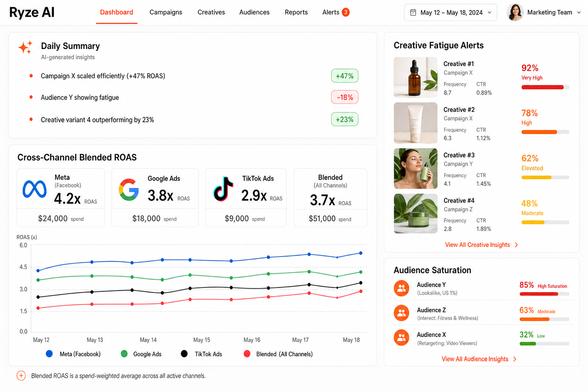Select the TikTok Ads 2.9x ROAS card
The width and height of the screenshot is (588, 392).
246,198
